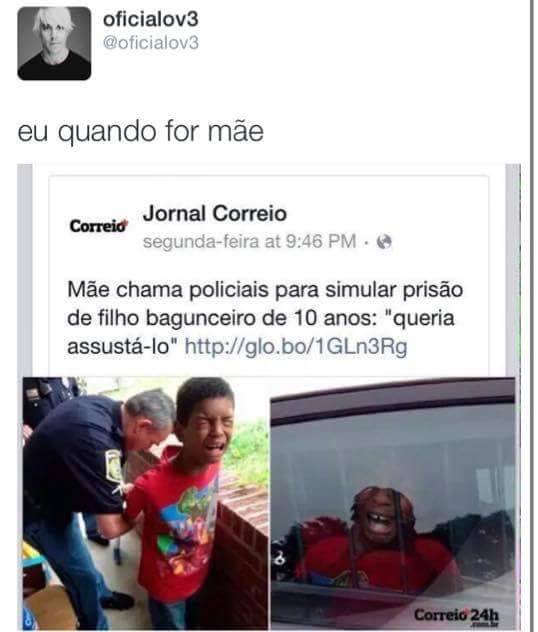Screen dimensions: 538x632
Task: Click the Correio 24h watermark logo
Action: pos(456,615)
